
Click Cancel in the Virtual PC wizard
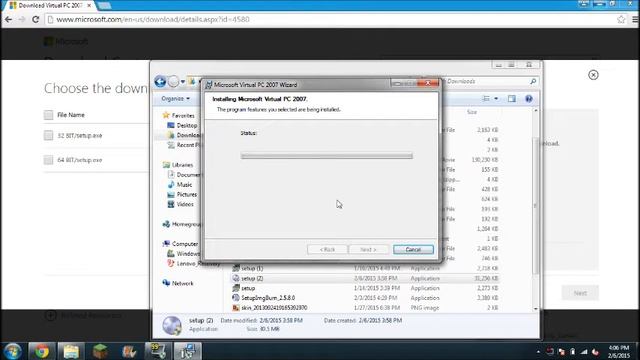point(413,249)
